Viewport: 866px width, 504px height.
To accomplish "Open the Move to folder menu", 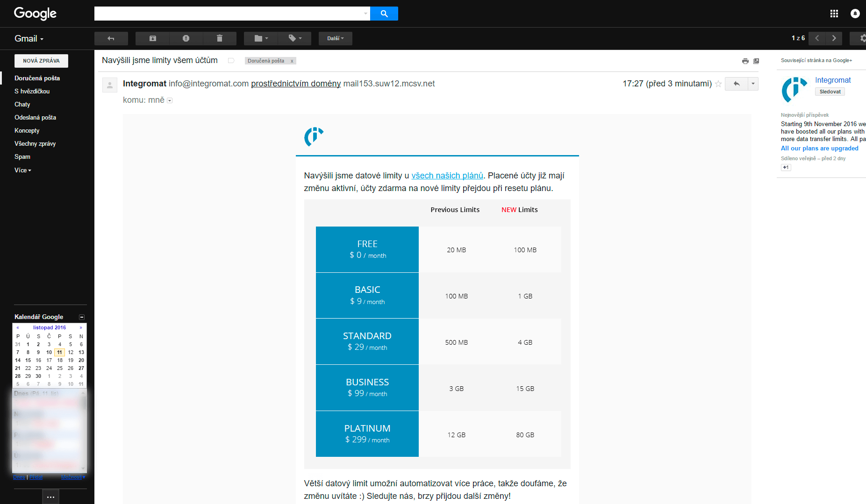I will point(261,38).
